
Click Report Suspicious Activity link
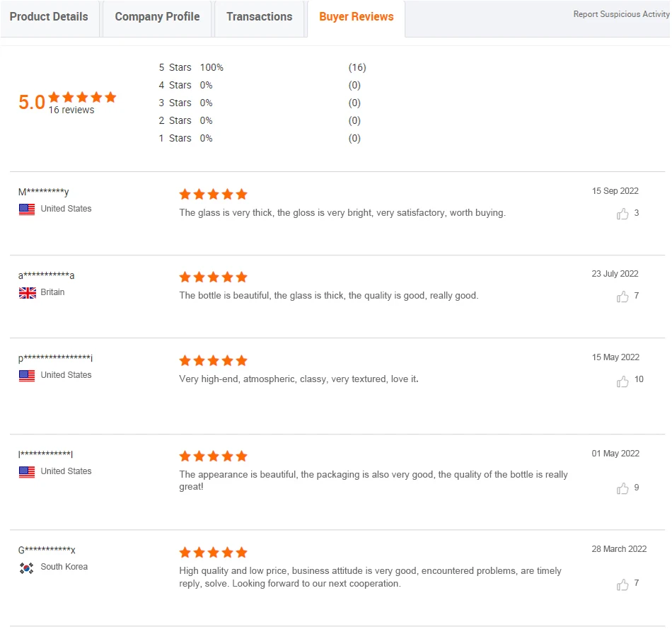[620, 14]
